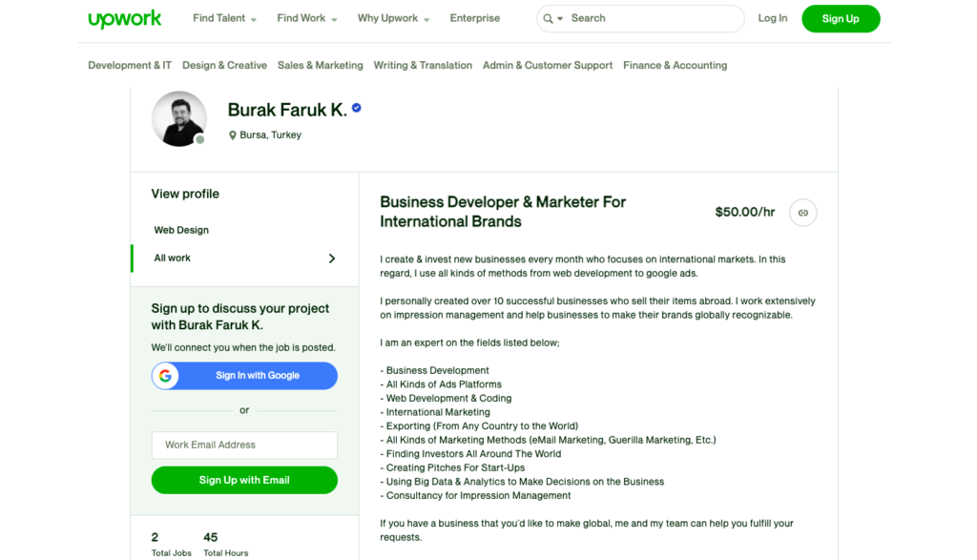
Task: Focus the Work Email Address field
Action: pyautogui.click(x=244, y=445)
